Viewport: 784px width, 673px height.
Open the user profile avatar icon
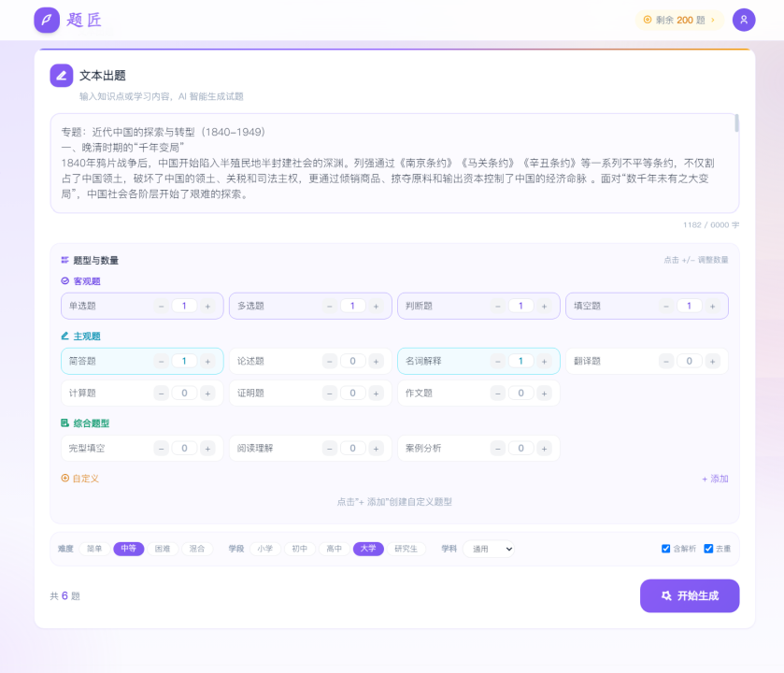tap(744, 20)
